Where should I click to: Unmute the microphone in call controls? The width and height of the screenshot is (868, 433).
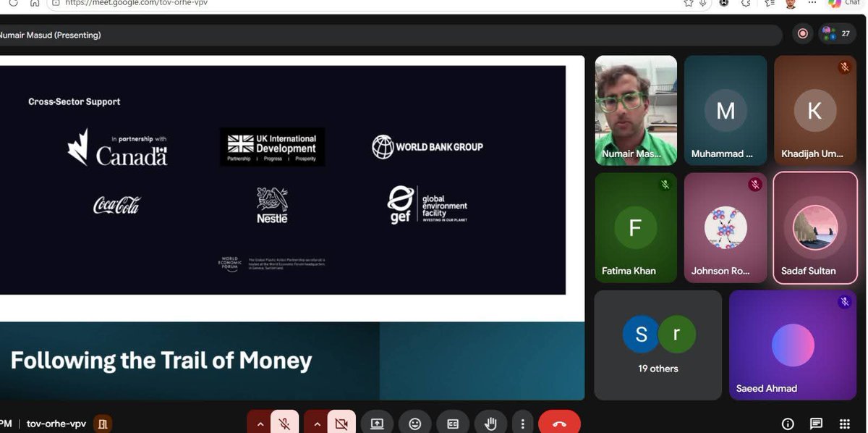coord(285,424)
